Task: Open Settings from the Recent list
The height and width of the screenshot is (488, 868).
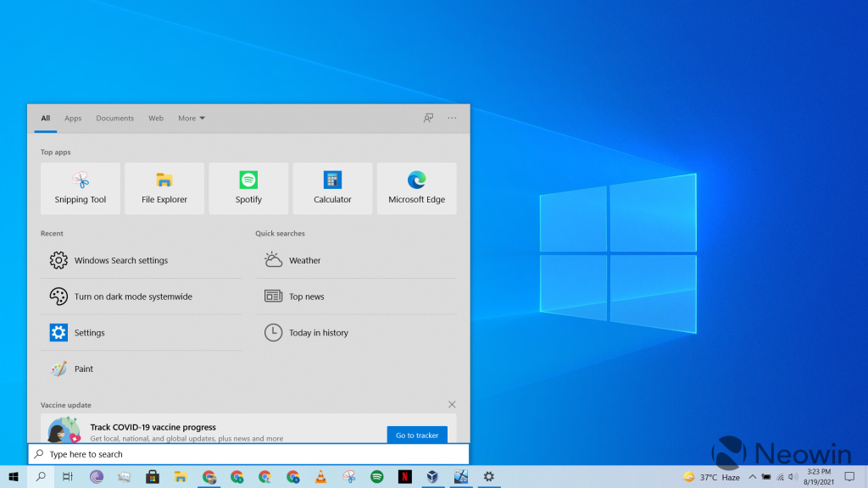Action: pos(142,332)
